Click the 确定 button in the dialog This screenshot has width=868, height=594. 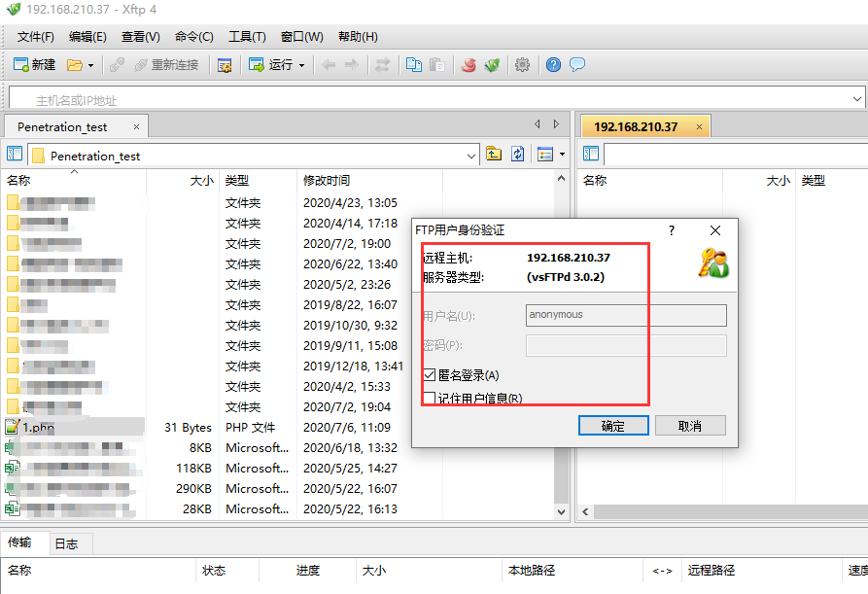click(612, 426)
